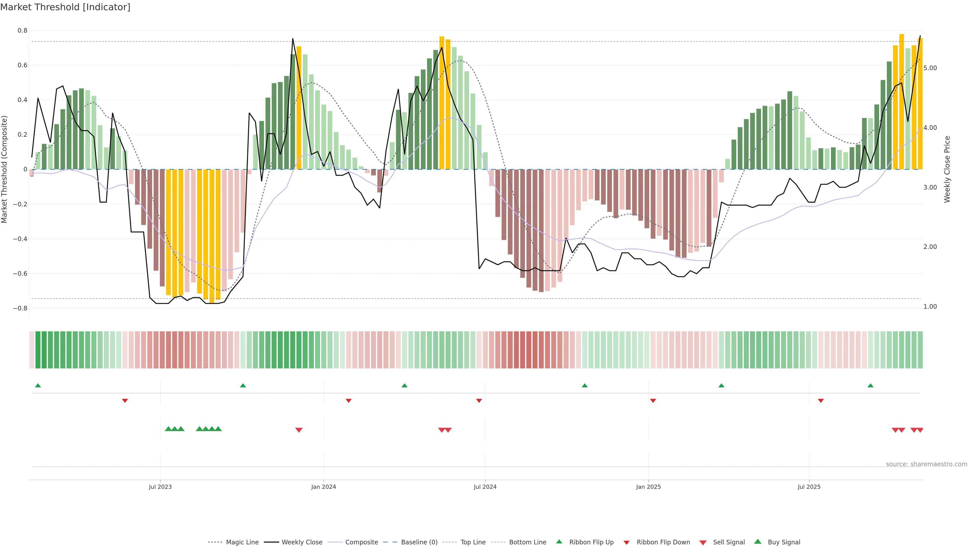This screenshot has width=980, height=551.
Task: Click the Market Threshold [Indicator] title
Action: tap(65, 7)
